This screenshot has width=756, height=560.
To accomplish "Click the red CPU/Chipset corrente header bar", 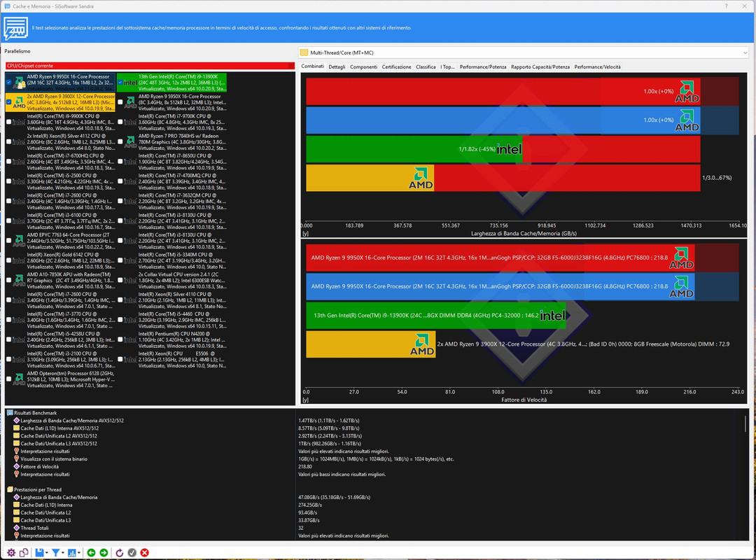I will (150, 66).
